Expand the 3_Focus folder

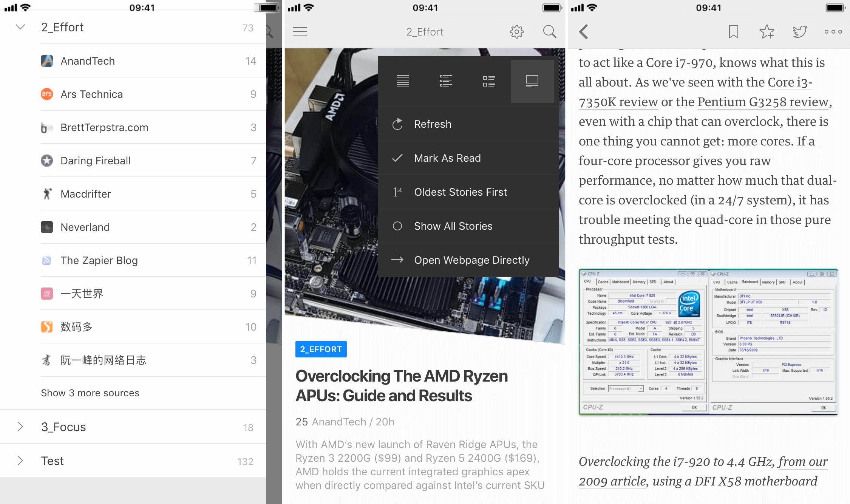(x=20, y=427)
